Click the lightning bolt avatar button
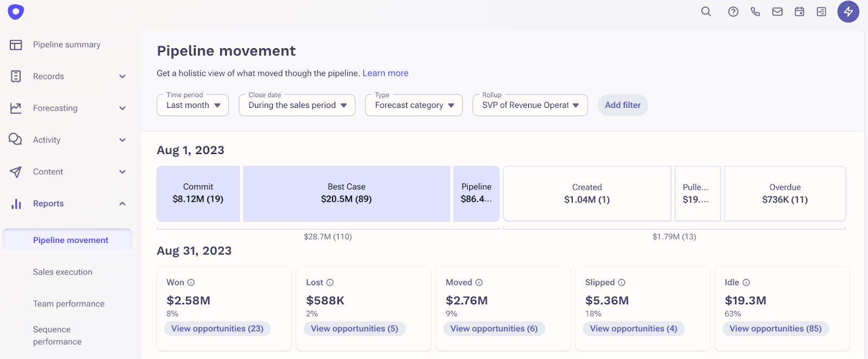Image resolution: width=868 pixels, height=359 pixels. tap(848, 11)
